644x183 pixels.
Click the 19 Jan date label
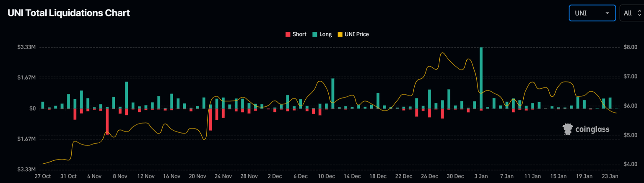pos(584,176)
